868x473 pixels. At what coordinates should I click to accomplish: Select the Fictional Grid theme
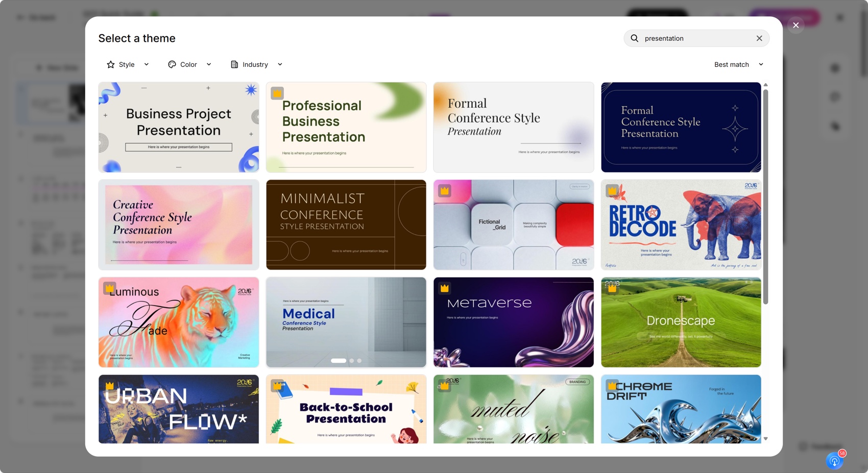(514, 225)
